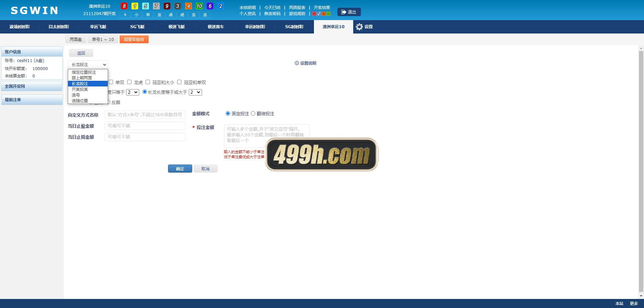
Task: Select the 反跟 radio option
Action: [109, 102]
